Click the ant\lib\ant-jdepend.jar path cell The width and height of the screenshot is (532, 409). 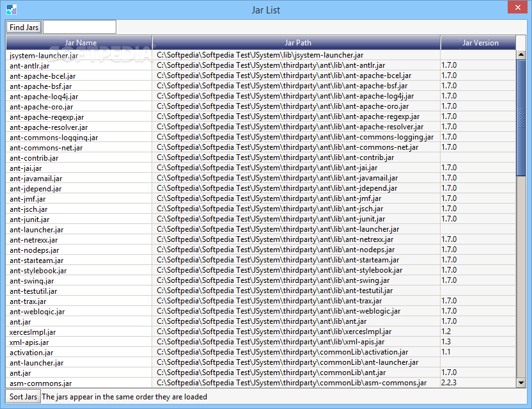[x=297, y=188]
